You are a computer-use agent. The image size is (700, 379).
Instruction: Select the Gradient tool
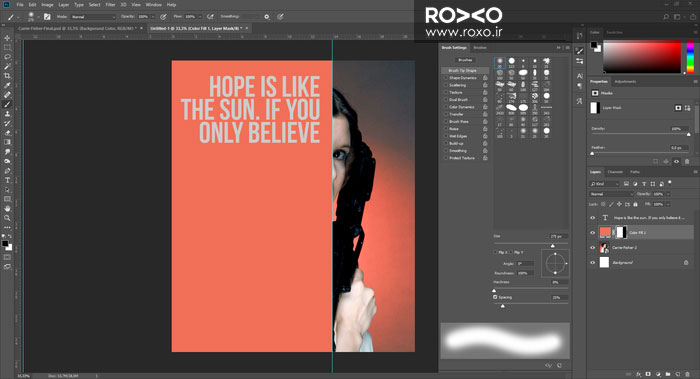(7, 142)
